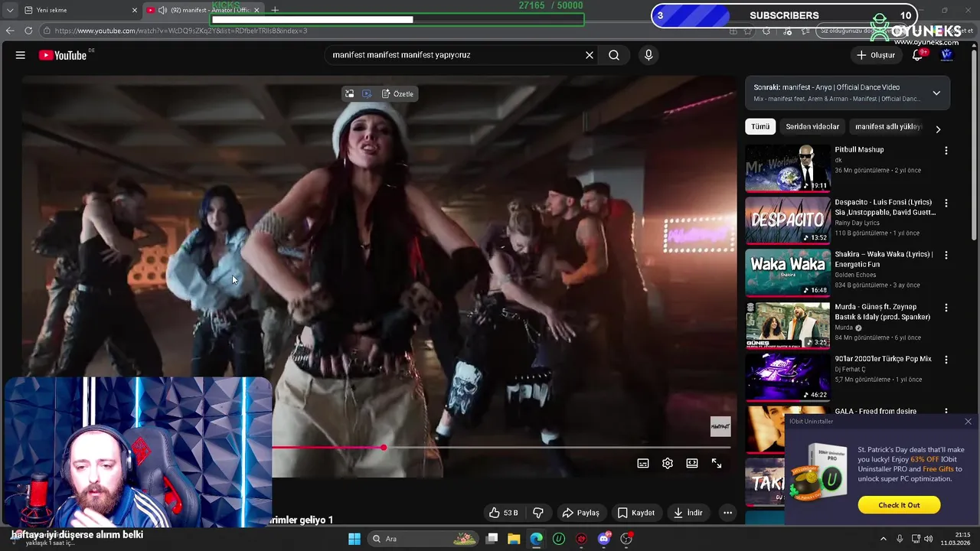Show hidden system tray icons
Viewport: 980px width, 551px height.
[x=883, y=539]
